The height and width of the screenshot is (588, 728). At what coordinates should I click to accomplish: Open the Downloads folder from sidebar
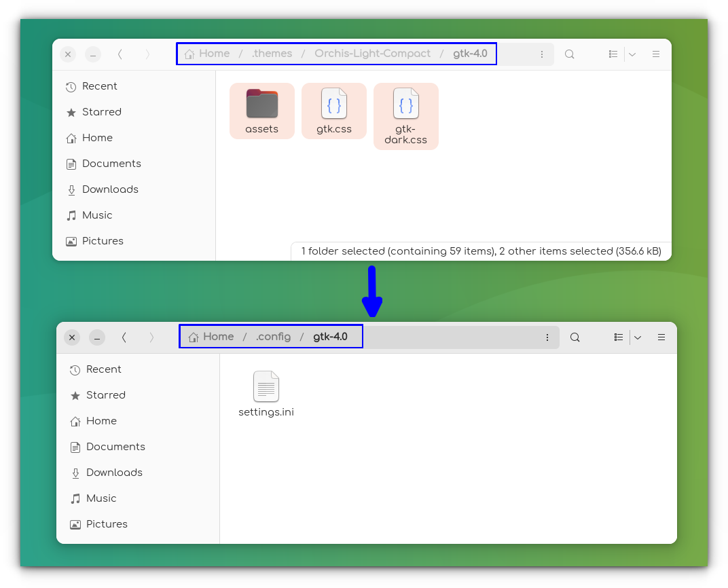(109, 189)
